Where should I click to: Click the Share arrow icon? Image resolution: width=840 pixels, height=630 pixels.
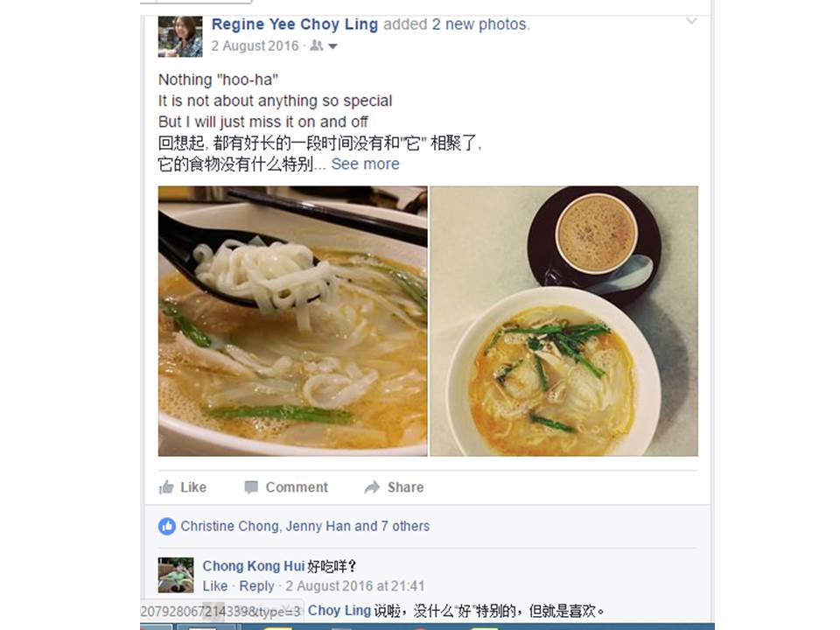[373, 487]
